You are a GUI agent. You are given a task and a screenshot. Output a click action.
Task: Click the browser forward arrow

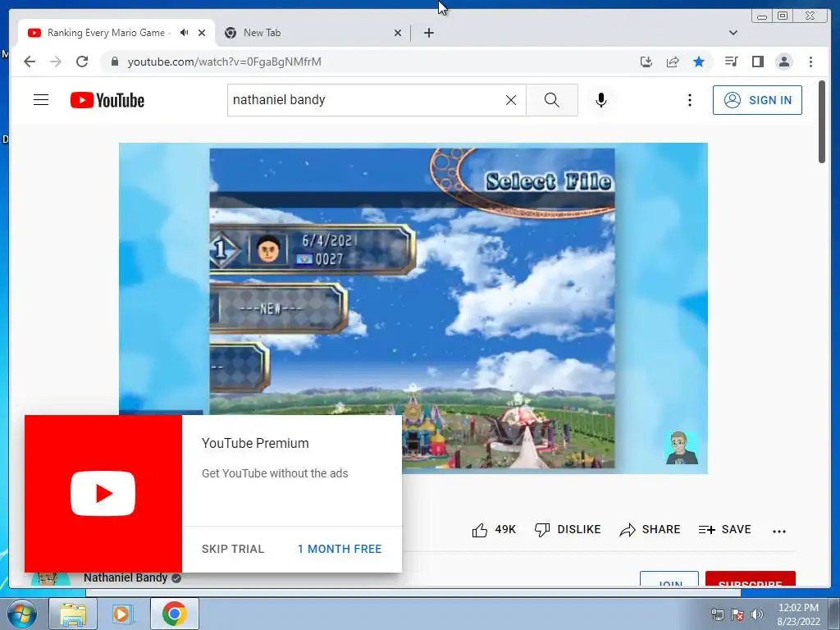tap(56, 62)
